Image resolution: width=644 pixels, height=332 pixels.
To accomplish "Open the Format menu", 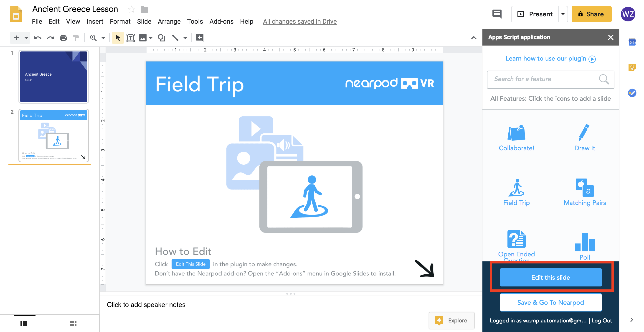I will click(x=120, y=21).
